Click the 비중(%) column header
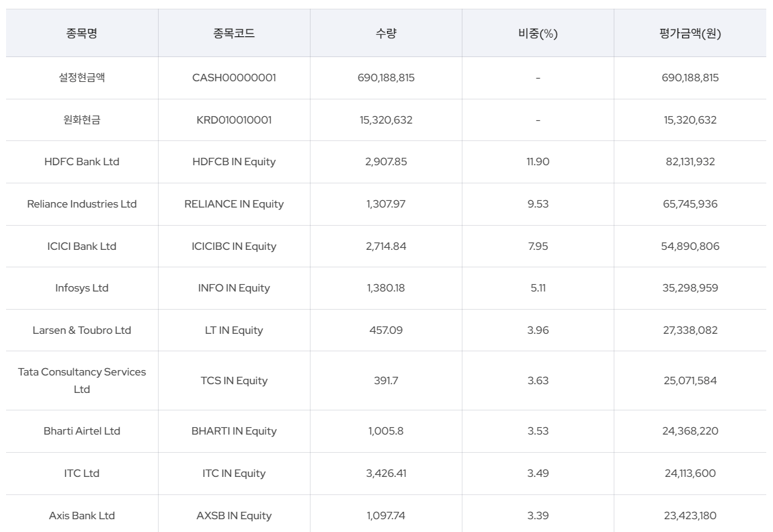 (x=538, y=34)
